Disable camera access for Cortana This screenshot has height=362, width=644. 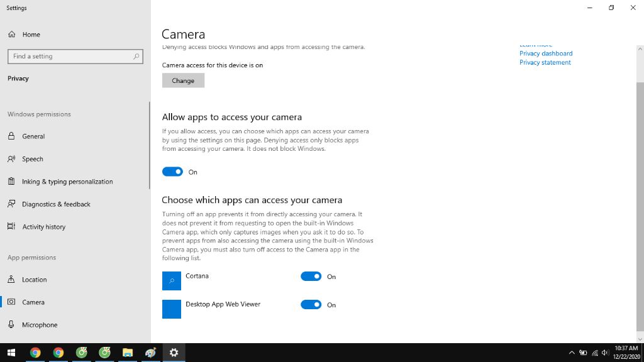tap(311, 277)
